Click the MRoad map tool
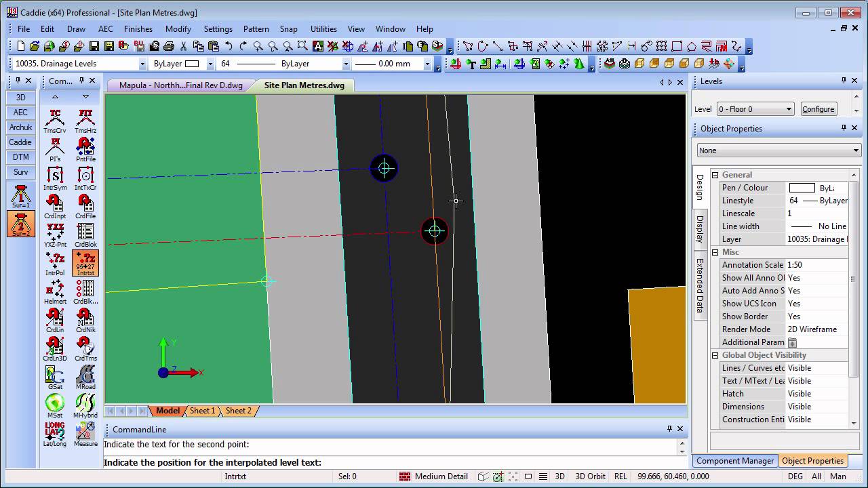 (85, 377)
